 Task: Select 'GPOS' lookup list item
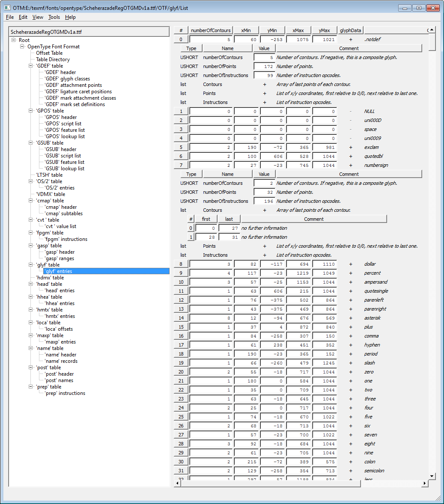(x=65, y=136)
